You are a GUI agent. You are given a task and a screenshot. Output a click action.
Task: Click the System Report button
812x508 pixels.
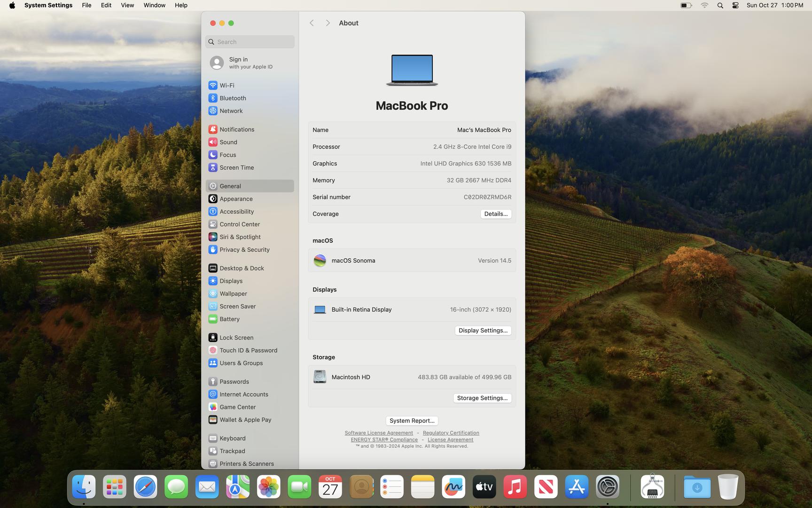[x=412, y=421]
